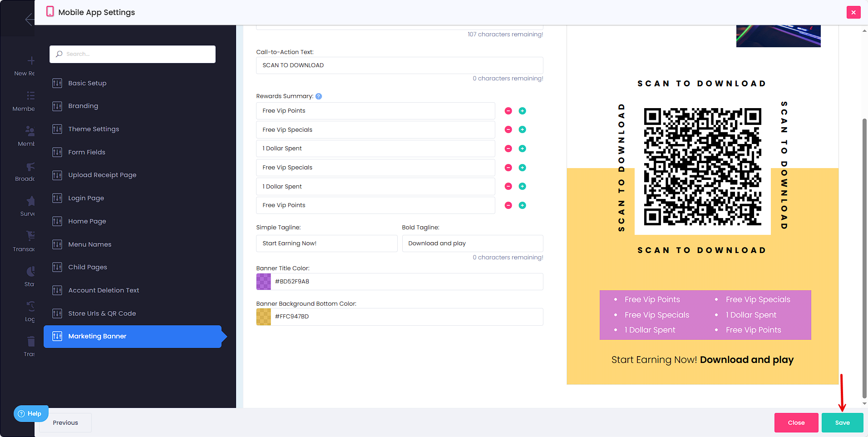The height and width of the screenshot is (437, 868).
Task: Click the Rewards Summary help question icon
Action: 319,96
